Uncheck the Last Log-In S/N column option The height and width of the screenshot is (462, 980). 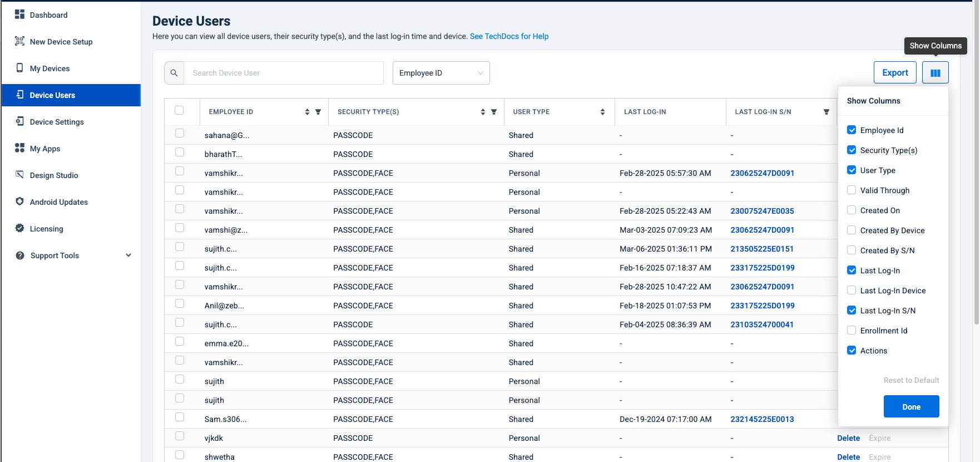pyautogui.click(x=852, y=311)
